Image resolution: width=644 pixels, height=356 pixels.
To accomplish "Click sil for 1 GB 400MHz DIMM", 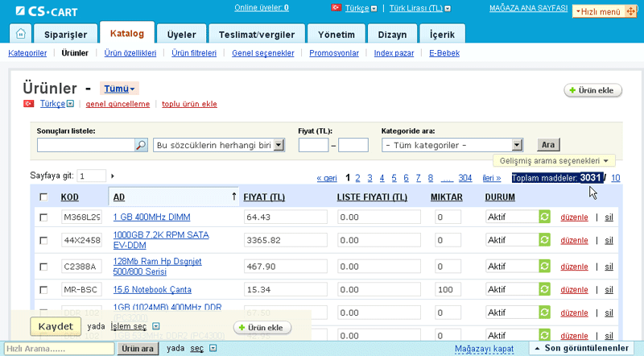I will [x=609, y=217].
